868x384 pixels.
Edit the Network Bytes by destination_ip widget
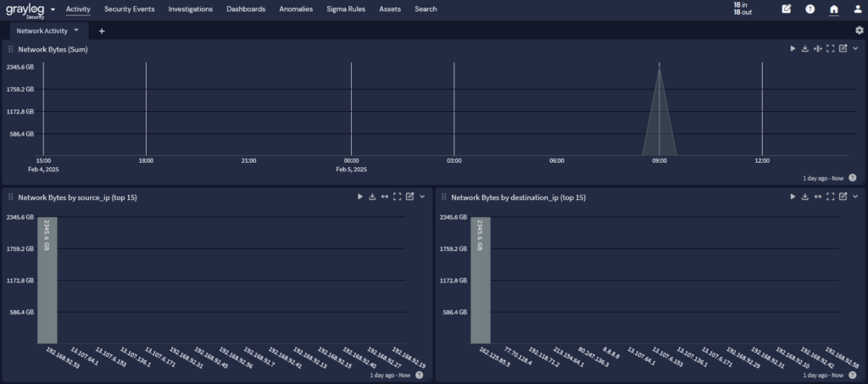click(x=843, y=197)
